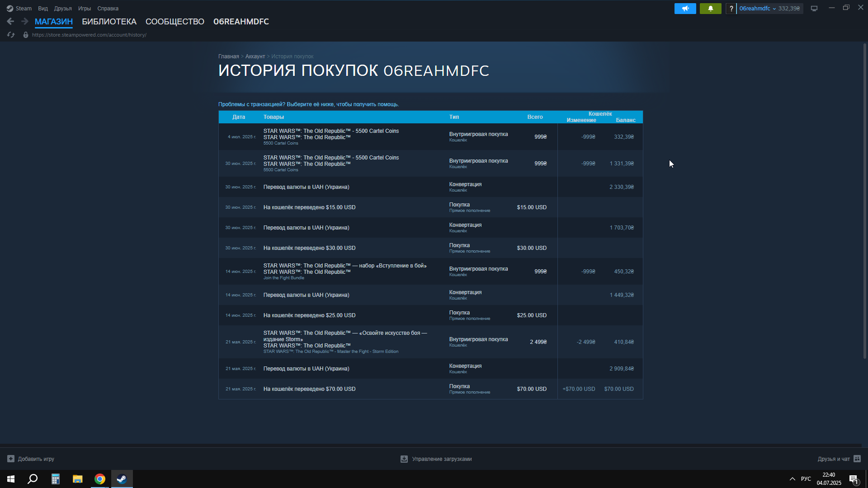The width and height of the screenshot is (868, 488).
Task: Select the $15.00 USD wallet transfer row
Action: click(x=430, y=207)
